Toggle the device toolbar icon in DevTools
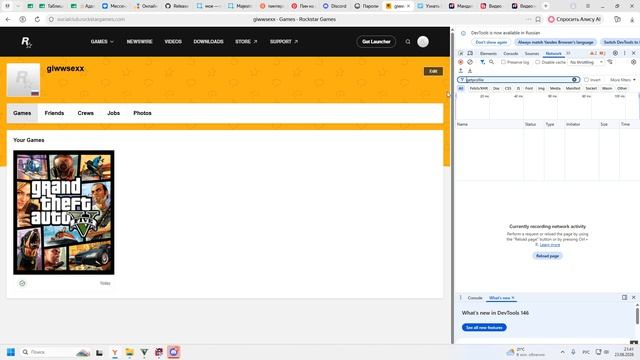This screenshot has width=640, height=360. pyautogui.click(x=470, y=53)
